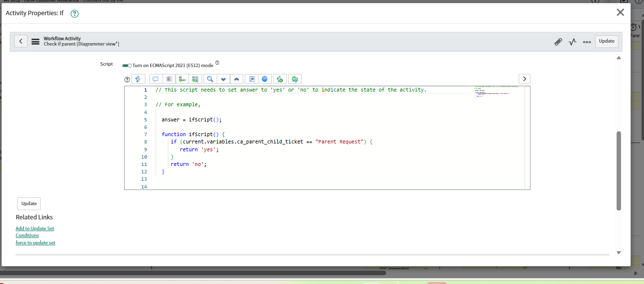Open Search within the script editor
The image size is (644, 284).
210,79
